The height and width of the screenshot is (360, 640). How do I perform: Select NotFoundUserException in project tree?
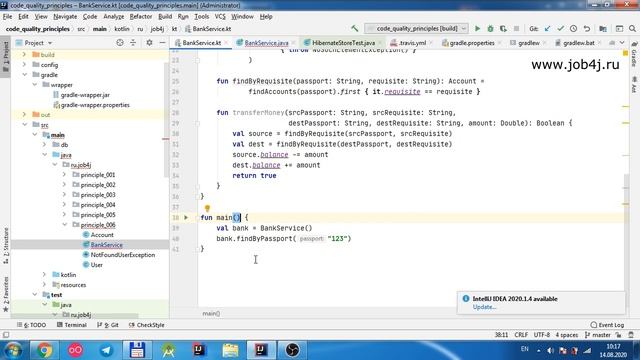(122, 255)
